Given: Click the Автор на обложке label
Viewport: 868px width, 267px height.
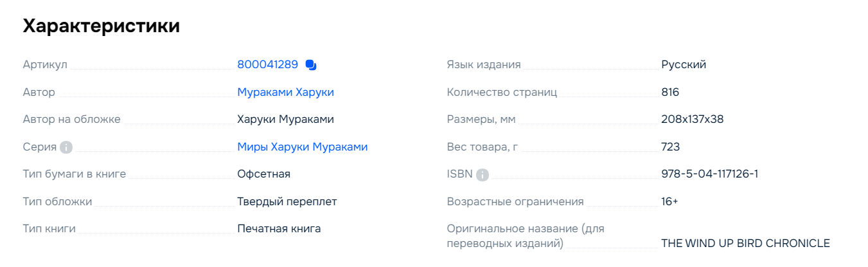Looking at the screenshot, I should 71,119.
